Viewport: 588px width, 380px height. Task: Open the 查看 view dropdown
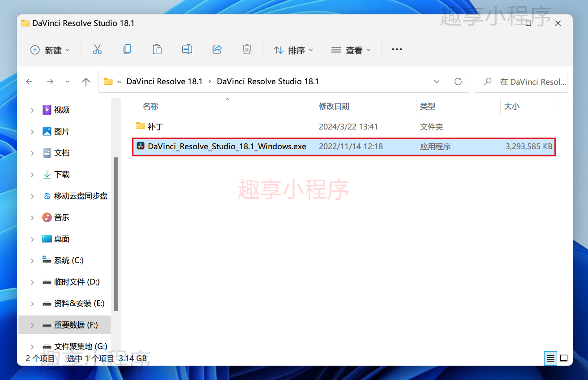(351, 50)
